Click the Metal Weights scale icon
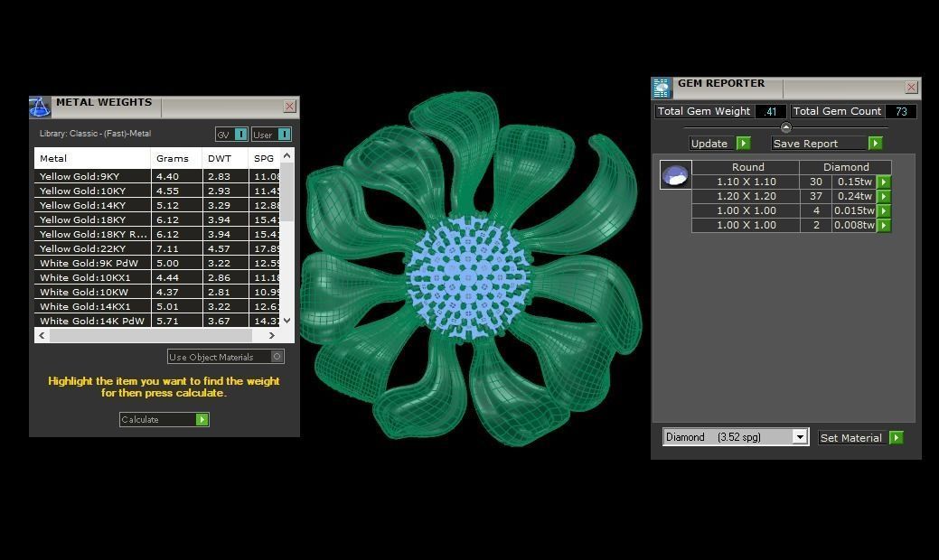 (40, 107)
